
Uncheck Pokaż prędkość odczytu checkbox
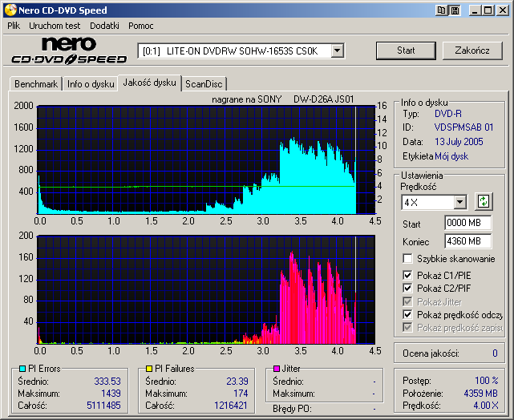tap(407, 314)
